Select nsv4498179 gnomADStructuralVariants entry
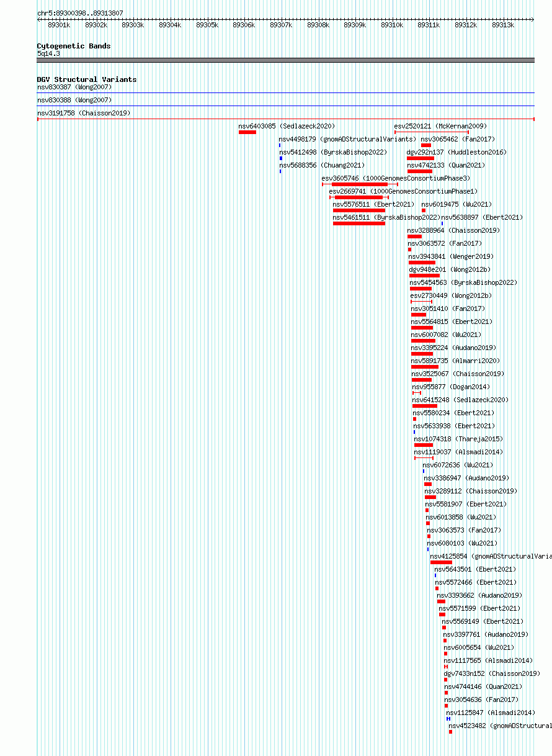Image resolution: width=552 pixels, height=756 pixels. pyautogui.click(x=347, y=139)
